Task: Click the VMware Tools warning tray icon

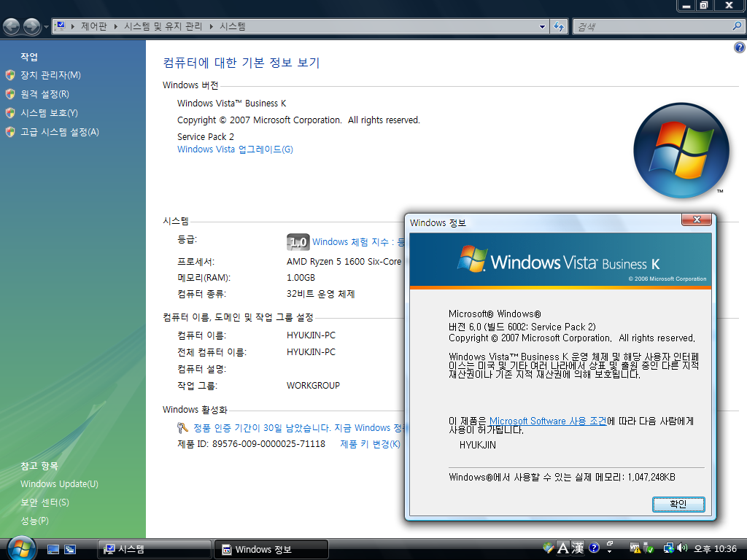Action: [635, 548]
